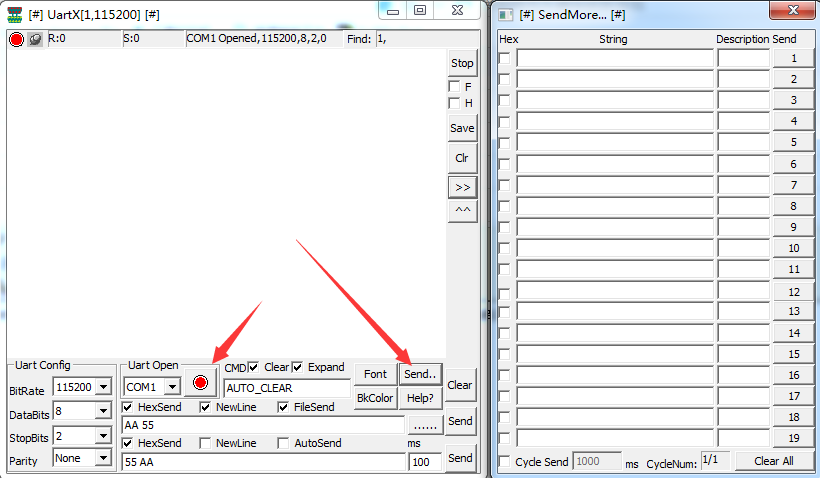Viewport: 820px width, 478px height.
Task: Click the Save button
Action: coord(462,128)
